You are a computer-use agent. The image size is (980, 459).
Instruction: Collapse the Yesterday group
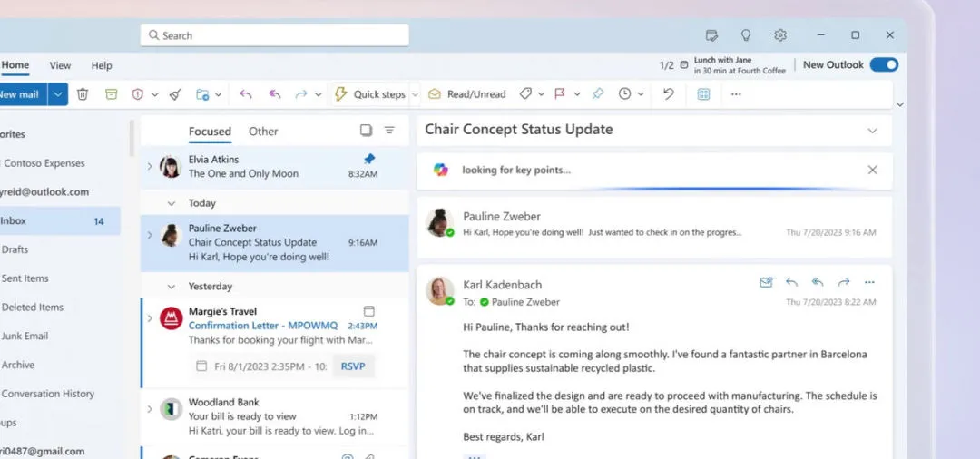[171, 287]
